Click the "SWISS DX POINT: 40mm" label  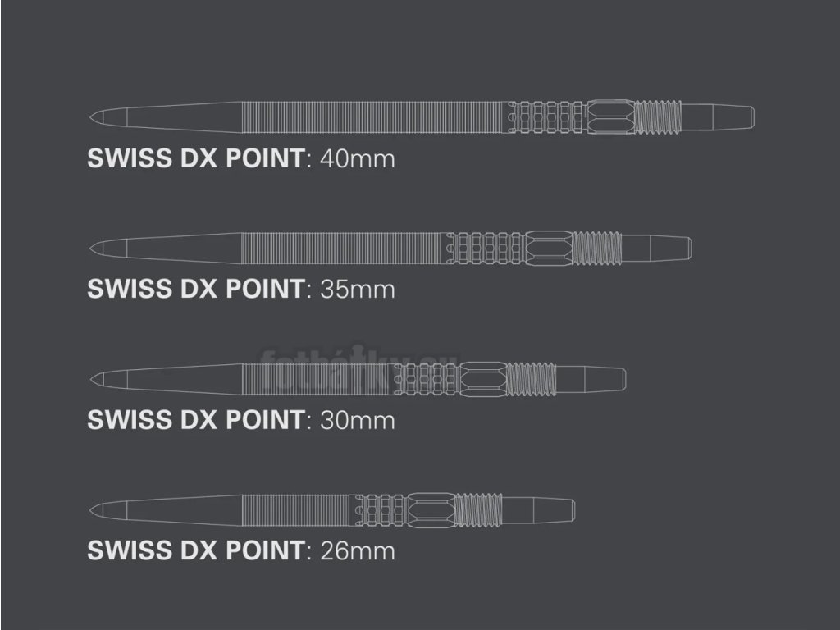click(x=240, y=158)
